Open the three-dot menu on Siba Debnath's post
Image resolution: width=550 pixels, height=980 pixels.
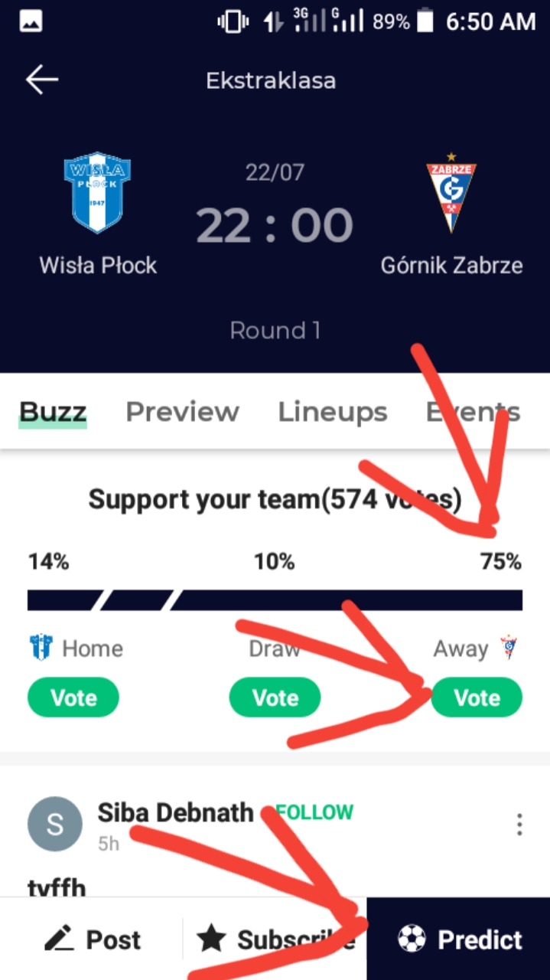pyautogui.click(x=519, y=825)
